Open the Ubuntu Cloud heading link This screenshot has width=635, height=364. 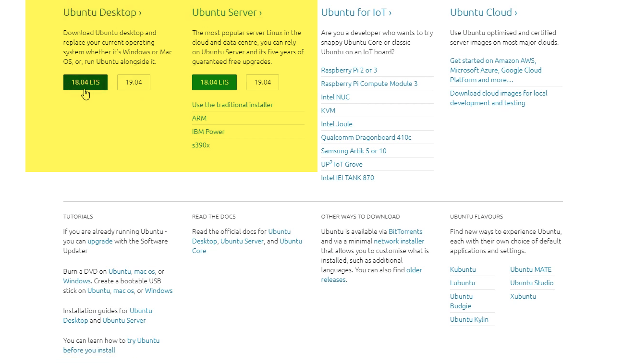484,12
